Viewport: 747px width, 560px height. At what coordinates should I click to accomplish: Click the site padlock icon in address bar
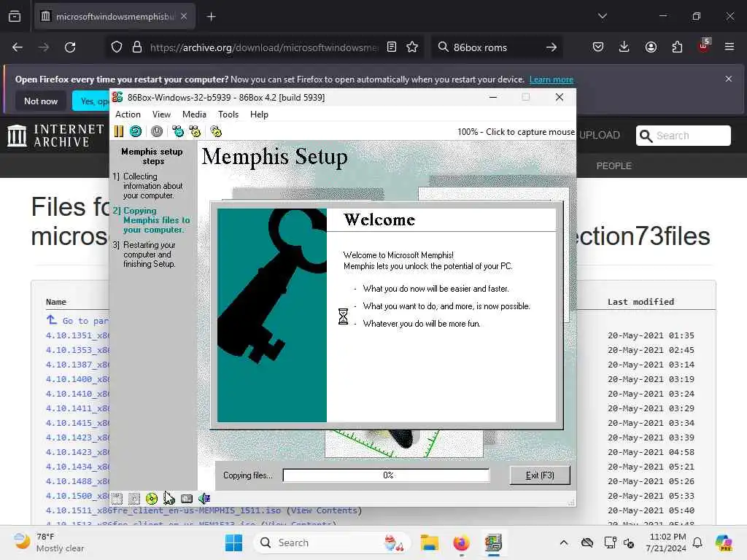click(x=137, y=47)
